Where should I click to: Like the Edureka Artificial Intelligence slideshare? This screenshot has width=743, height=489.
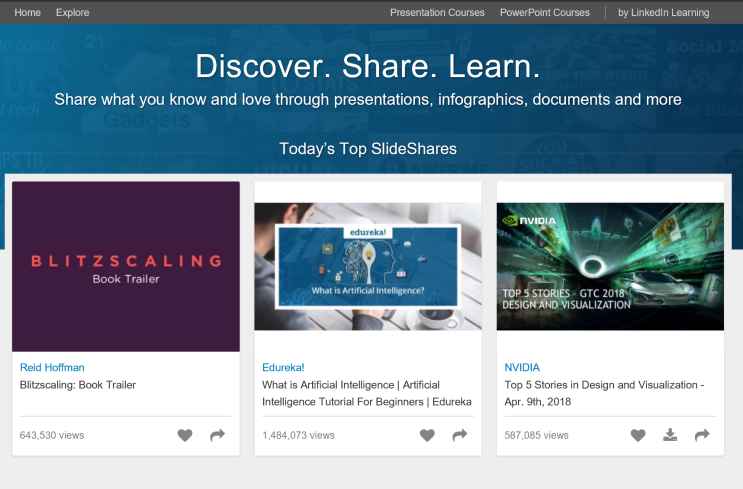coord(427,435)
